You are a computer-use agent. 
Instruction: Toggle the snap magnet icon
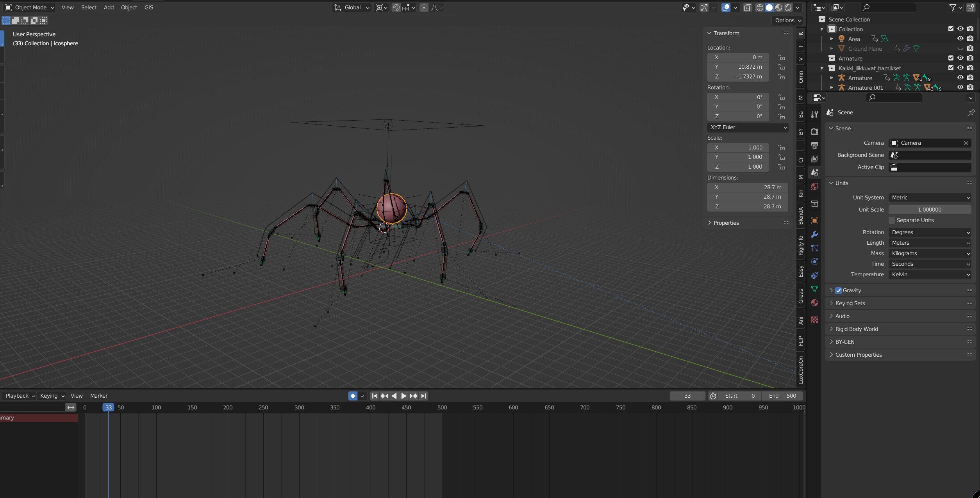(396, 7)
